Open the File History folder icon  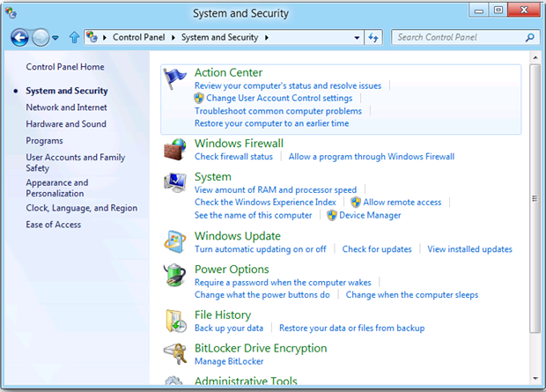tap(175, 321)
